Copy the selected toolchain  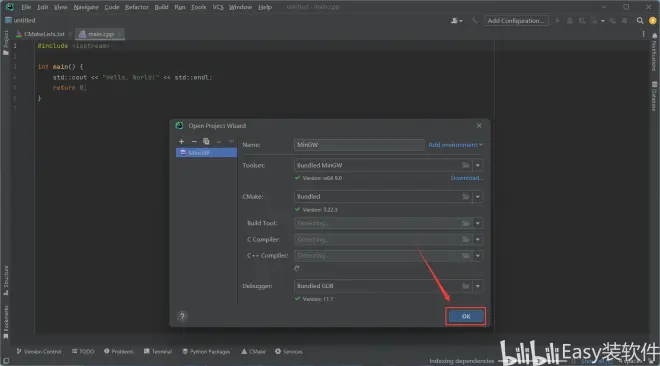point(206,141)
